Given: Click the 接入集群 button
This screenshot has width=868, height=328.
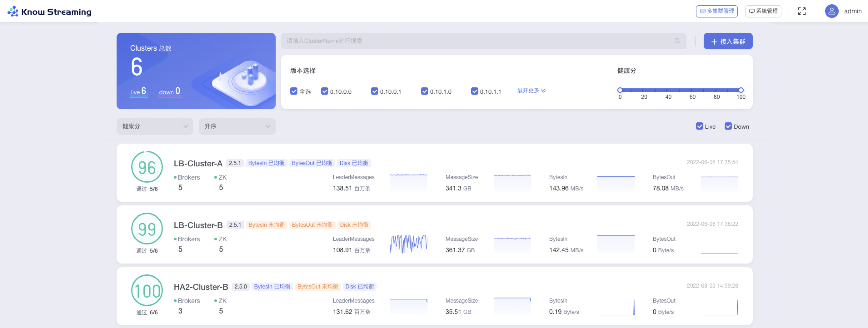Looking at the screenshot, I should (x=728, y=41).
